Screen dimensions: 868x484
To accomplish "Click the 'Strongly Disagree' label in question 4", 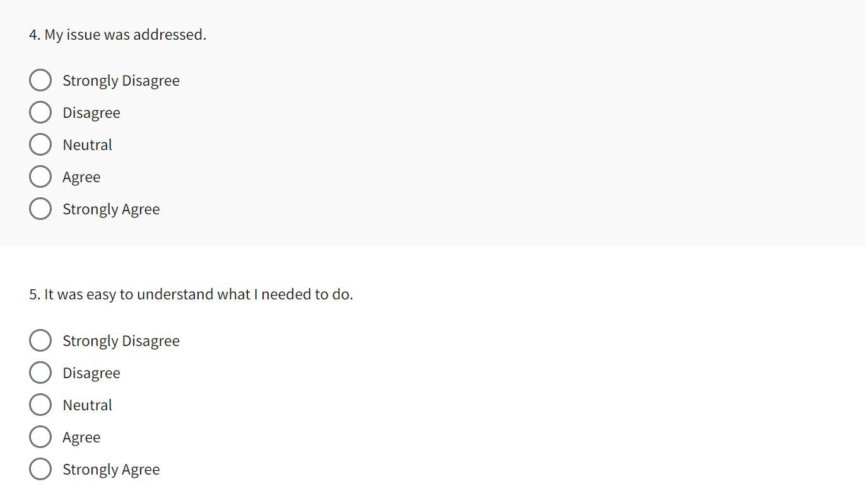I will click(121, 81).
